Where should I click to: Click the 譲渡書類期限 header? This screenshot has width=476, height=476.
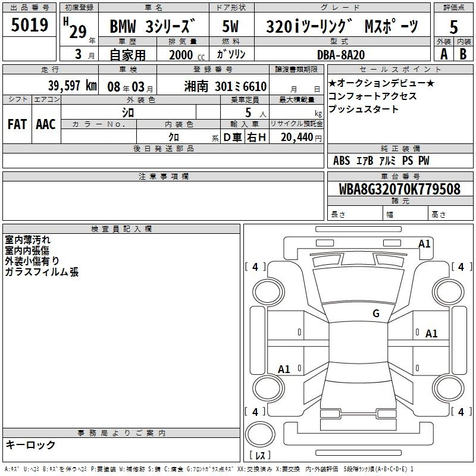tap(296, 70)
